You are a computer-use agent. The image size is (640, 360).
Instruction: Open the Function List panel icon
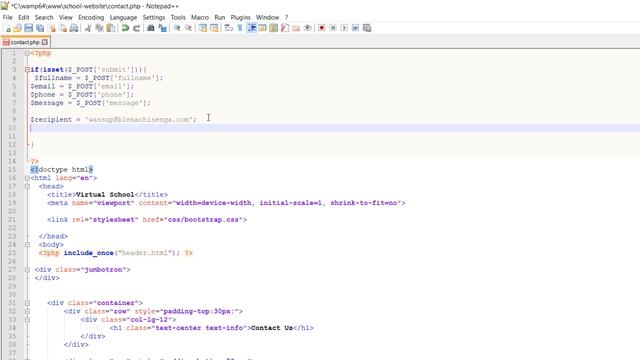[285, 28]
